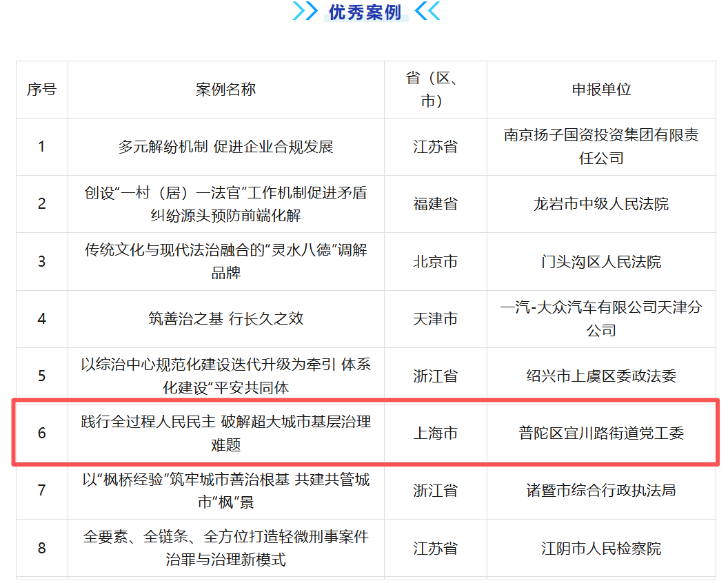Click the right double-chevron decoration icon
This screenshot has width=728, height=583.
tap(427, 11)
